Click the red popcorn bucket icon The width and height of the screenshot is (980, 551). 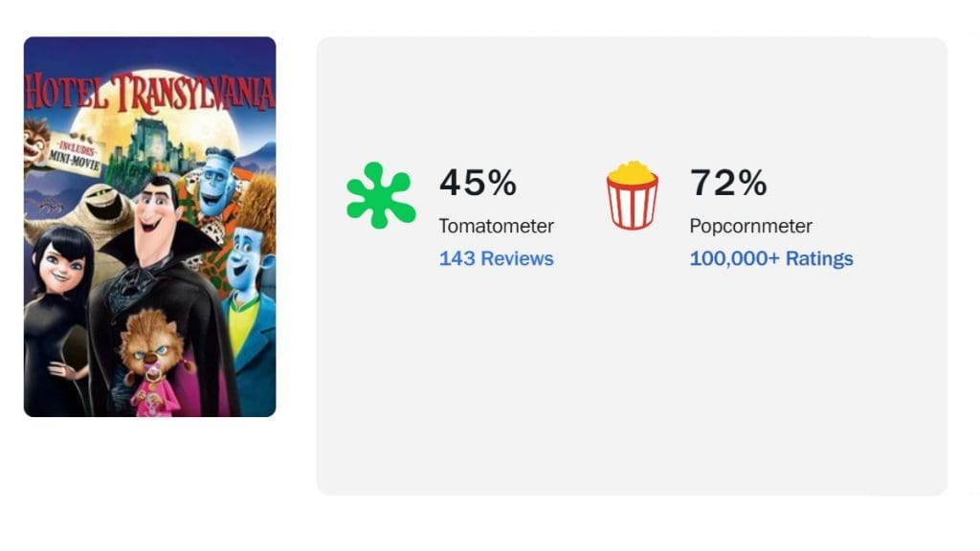point(632,196)
